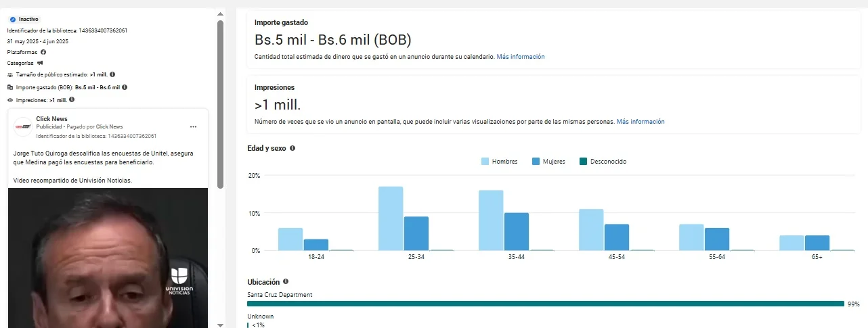
Task: Click the scroll up arrow in the left panel
Action: click(x=220, y=14)
